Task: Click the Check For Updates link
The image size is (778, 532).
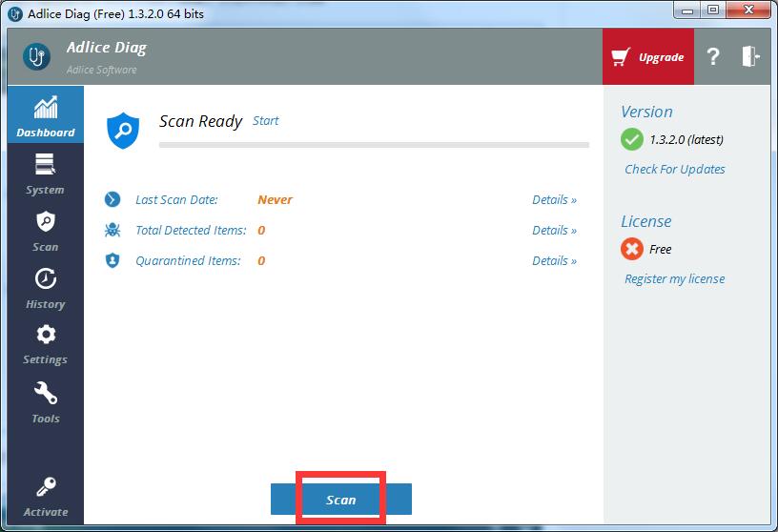Action: [x=675, y=169]
